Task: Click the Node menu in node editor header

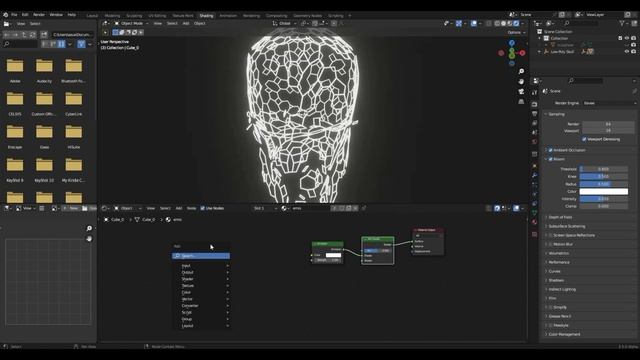Action: click(191, 209)
